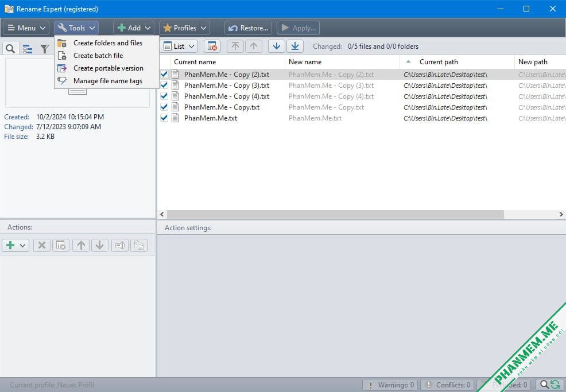The width and height of the screenshot is (566, 392).
Task: Sort by Current path column header
Action: [x=457, y=62]
